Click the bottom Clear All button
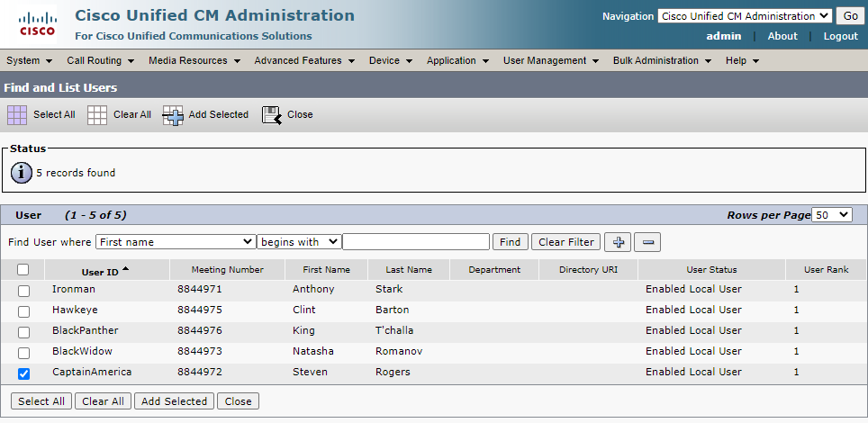 (x=103, y=401)
